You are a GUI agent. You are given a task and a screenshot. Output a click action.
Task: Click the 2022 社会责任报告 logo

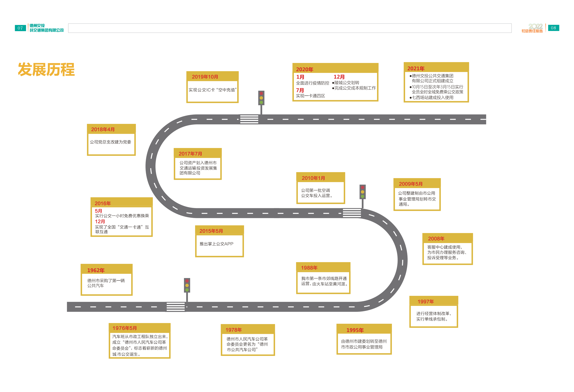point(532,28)
